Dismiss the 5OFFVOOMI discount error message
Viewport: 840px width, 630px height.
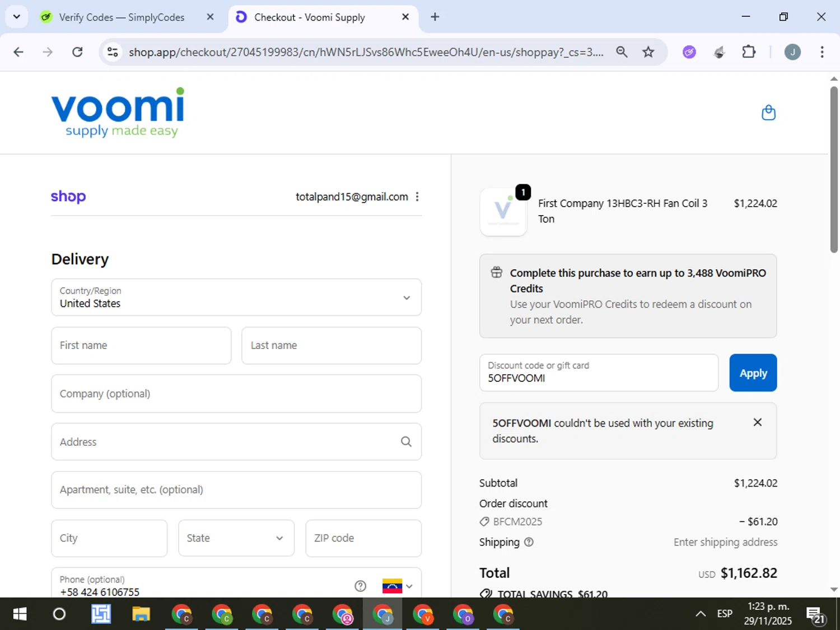click(x=757, y=422)
